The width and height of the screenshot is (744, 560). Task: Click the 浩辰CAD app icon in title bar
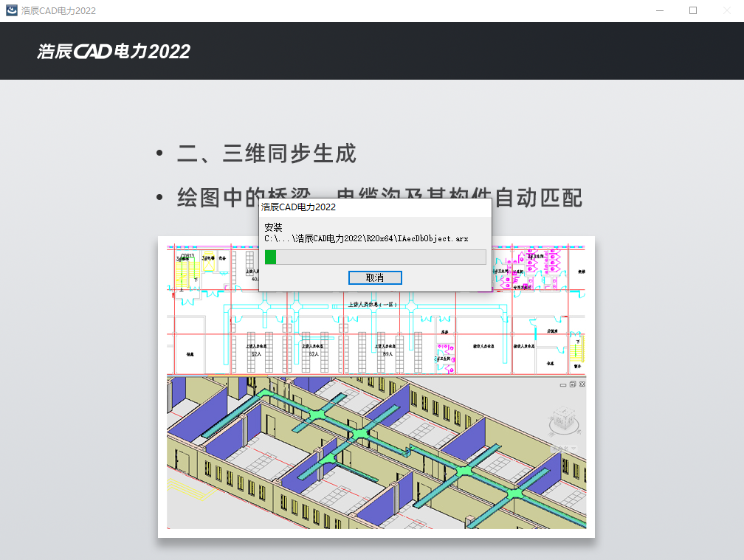pos(11,10)
